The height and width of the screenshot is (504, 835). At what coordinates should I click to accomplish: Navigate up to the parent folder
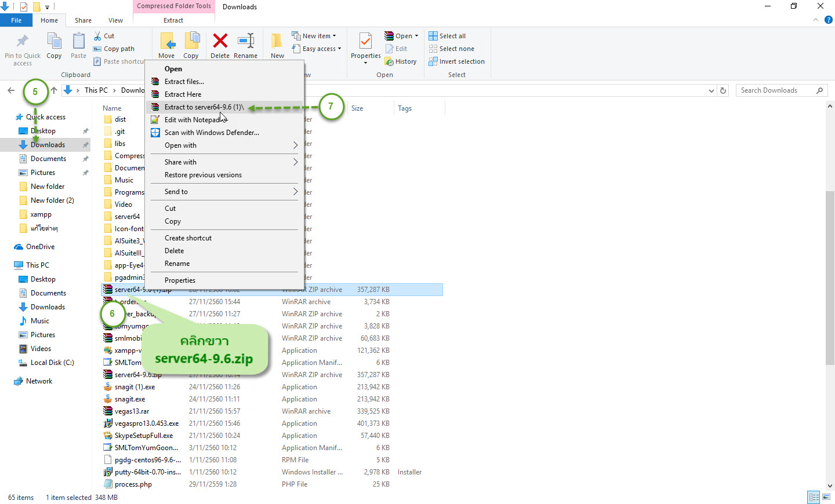point(53,90)
